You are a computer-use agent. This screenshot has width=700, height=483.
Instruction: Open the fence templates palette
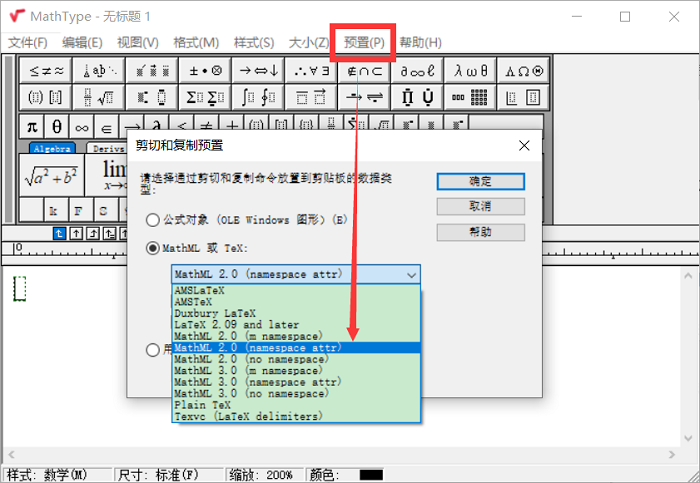[46, 97]
